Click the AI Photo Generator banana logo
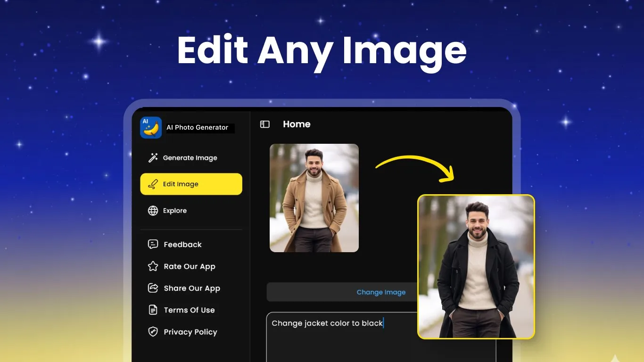This screenshot has width=644, height=362. click(x=151, y=127)
